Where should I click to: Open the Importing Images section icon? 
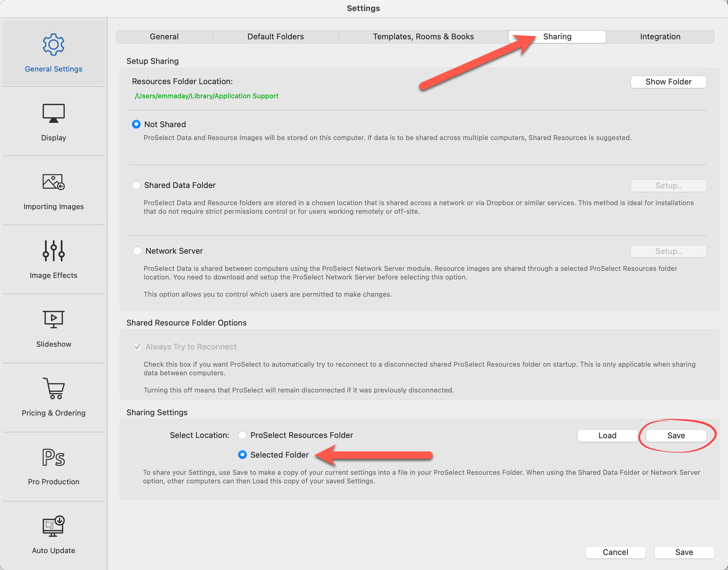click(x=53, y=182)
